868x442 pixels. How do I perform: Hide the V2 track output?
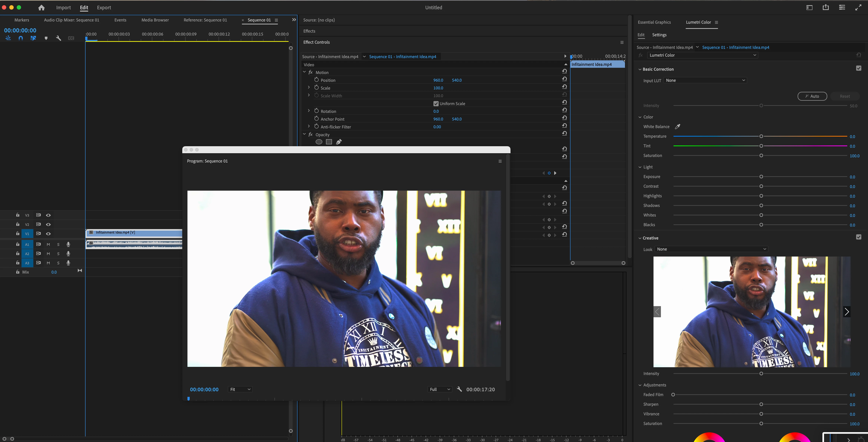click(49, 225)
